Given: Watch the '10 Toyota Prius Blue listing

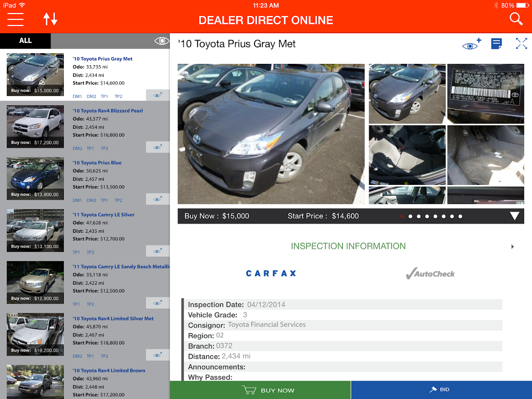Looking at the screenshot, I should pyautogui.click(x=158, y=199).
